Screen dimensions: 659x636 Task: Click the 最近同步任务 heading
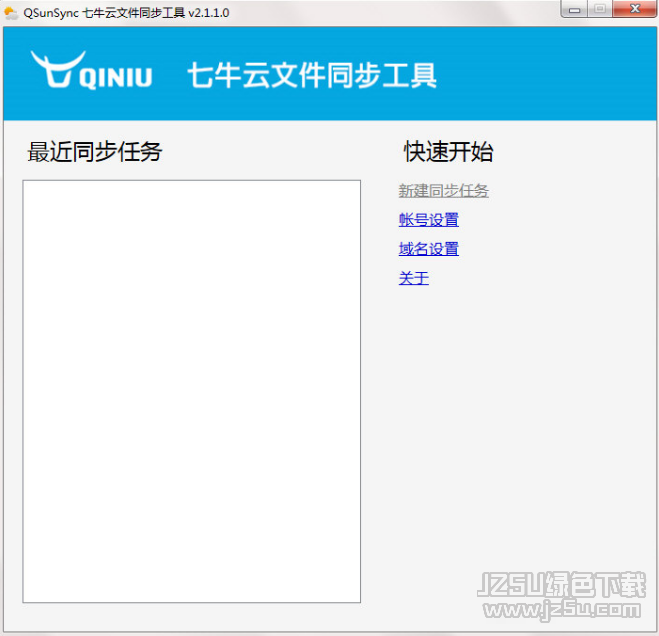click(95, 152)
